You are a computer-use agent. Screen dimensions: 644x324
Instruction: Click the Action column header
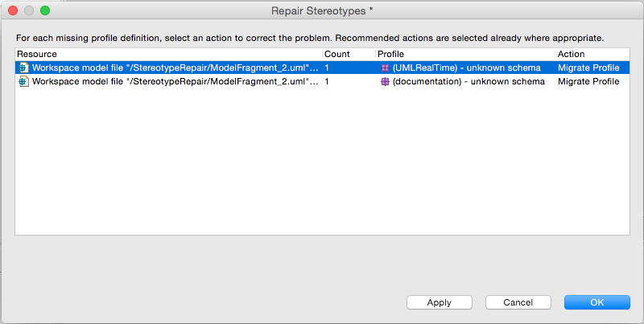click(571, 54)
